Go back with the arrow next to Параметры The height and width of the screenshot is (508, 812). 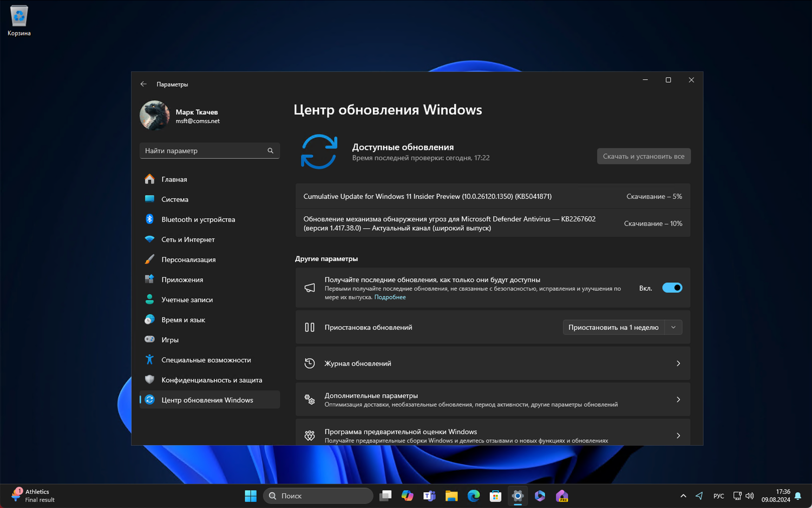pos(143,84)
